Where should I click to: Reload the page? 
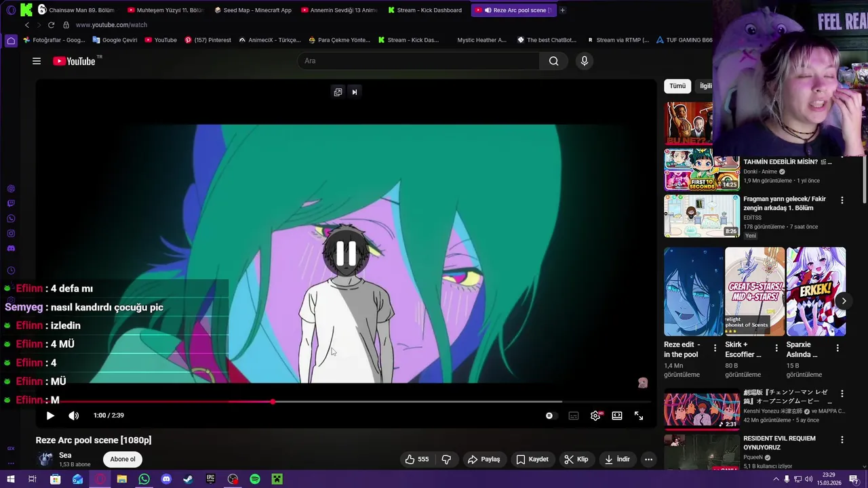point(51,25)
